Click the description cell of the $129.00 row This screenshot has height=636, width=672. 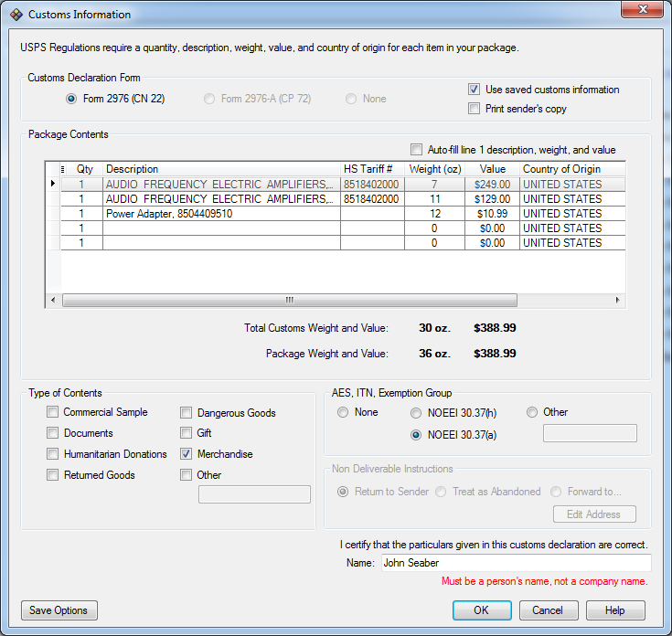[221, 199]
